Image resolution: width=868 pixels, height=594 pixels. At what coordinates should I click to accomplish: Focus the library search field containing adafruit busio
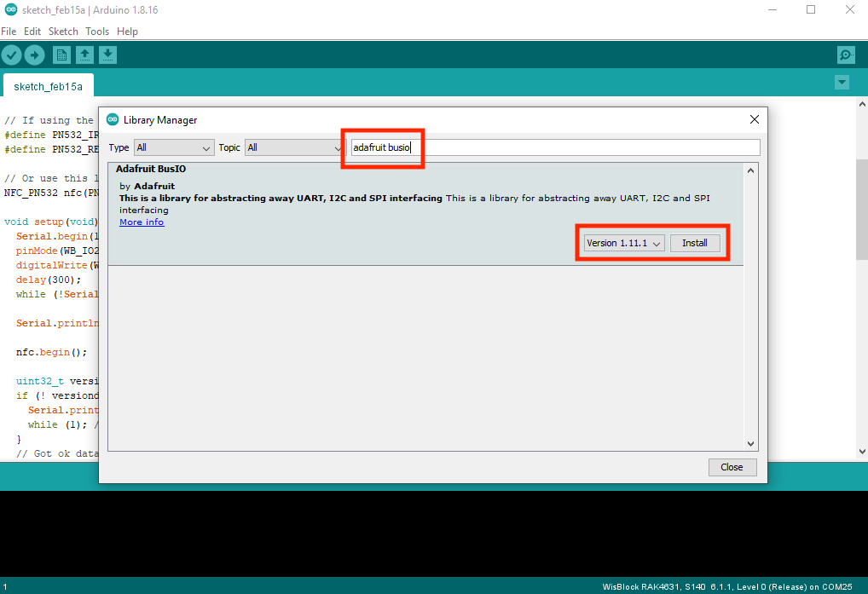(555, 147)
